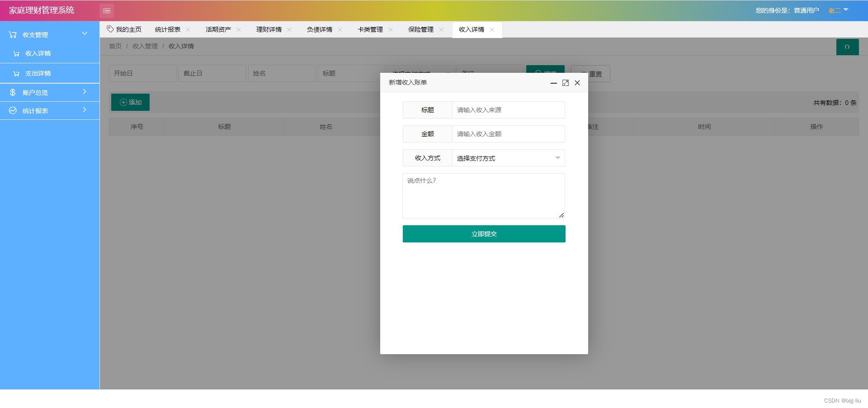Toggle the sidebar hamburger menu icon

click(107, 10)
